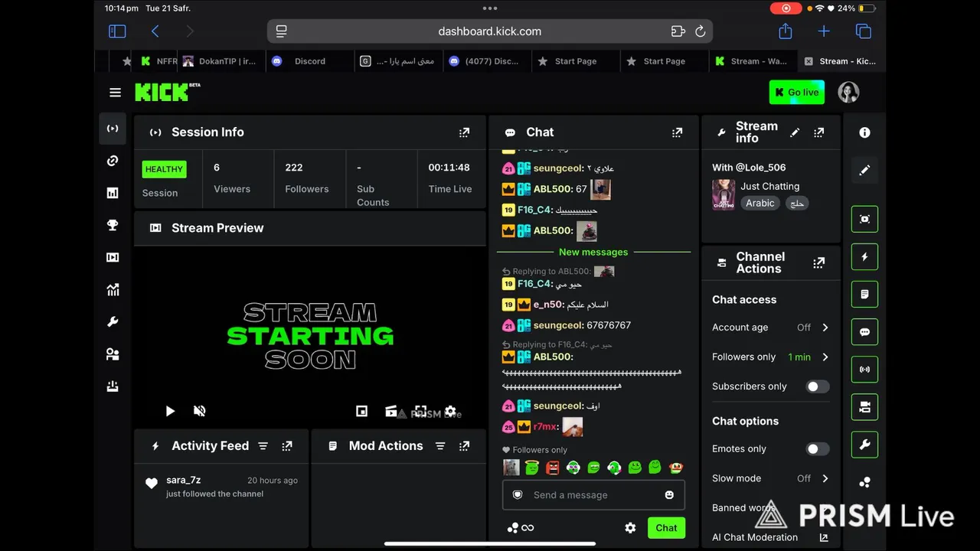Edit stream info with the pencil icon
The image size is (980, 551).
tap(795, 132)
